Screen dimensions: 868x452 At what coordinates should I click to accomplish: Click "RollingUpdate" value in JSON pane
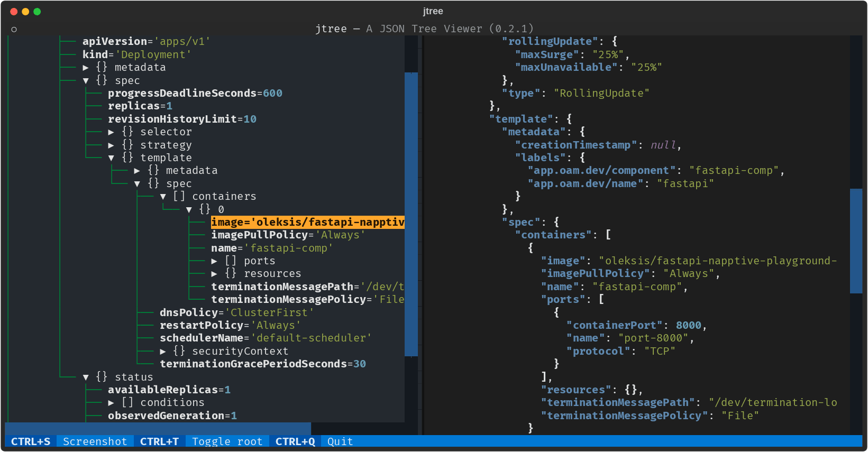tap(602, 94)
